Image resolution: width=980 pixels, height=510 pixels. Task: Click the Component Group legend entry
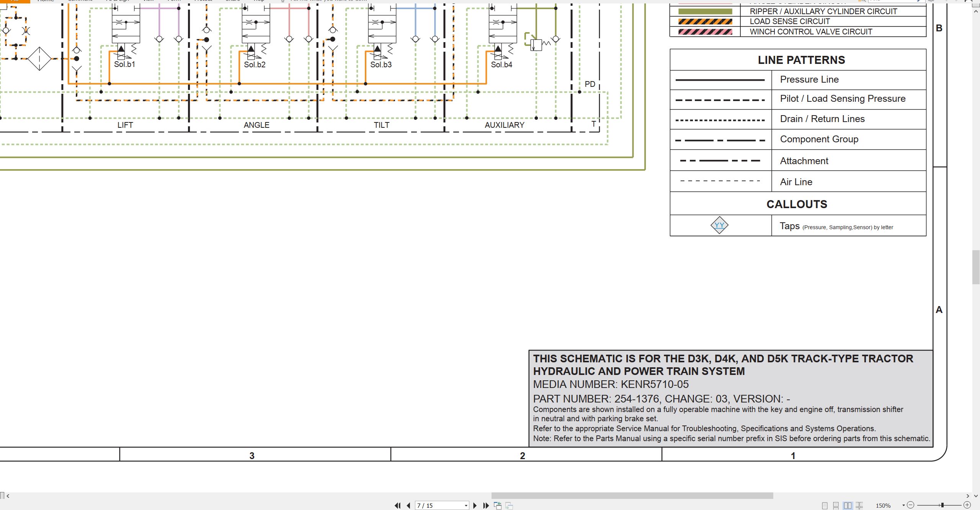pos(819,139)
